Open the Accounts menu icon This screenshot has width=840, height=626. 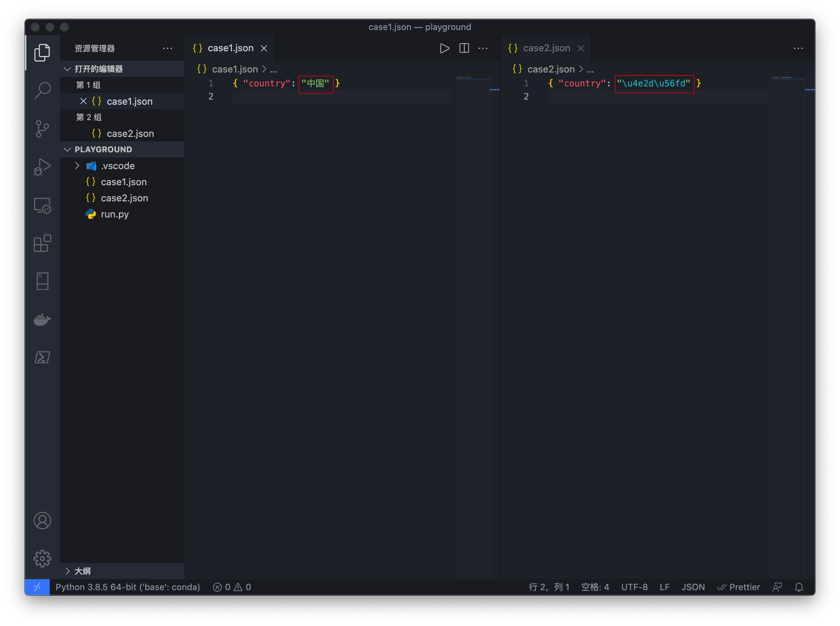coord(42,521)
